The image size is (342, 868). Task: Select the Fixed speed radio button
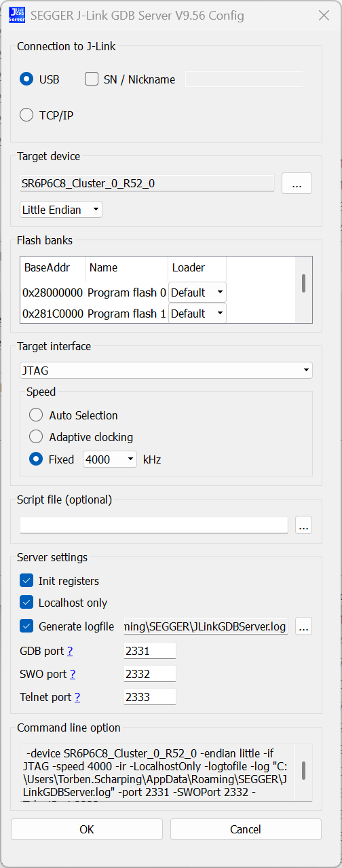[x=36, y=459]
